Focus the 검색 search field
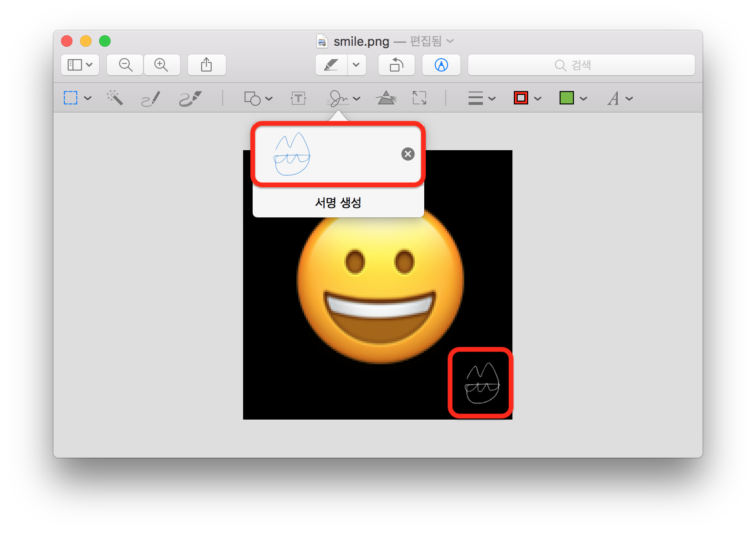 coord(582,65)
